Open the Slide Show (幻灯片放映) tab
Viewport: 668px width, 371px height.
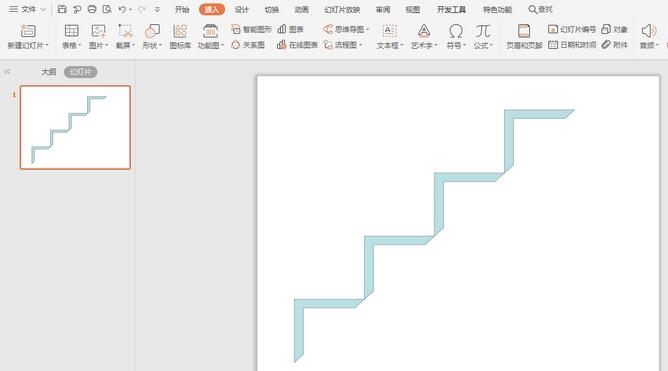[x=342, y=9]
